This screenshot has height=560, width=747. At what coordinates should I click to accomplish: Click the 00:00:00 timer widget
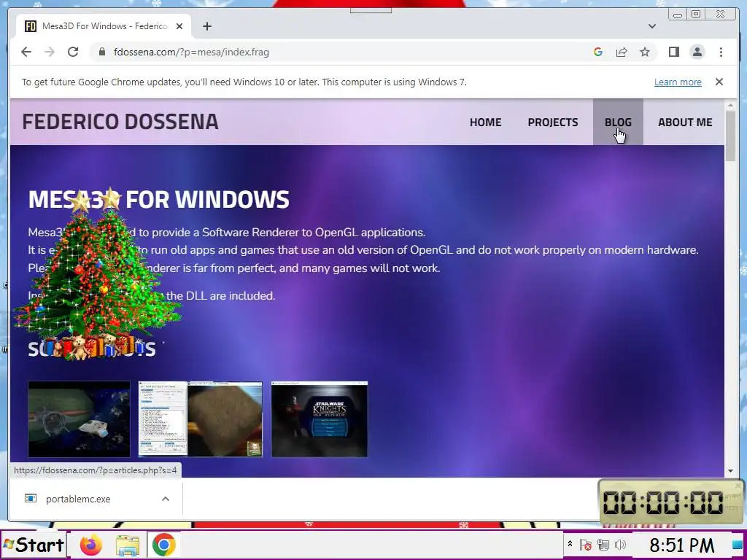[x=670, y=502]
